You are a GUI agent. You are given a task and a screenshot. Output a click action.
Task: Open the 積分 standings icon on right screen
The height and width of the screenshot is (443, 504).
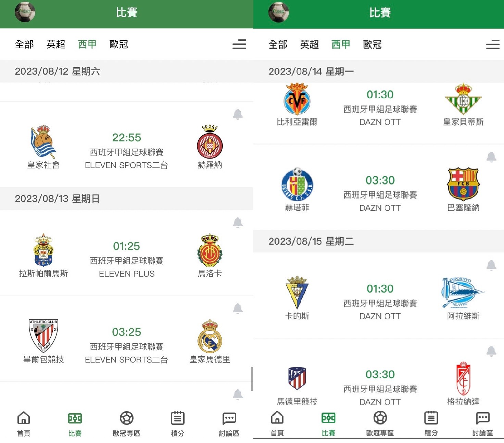tap(431, 418)
